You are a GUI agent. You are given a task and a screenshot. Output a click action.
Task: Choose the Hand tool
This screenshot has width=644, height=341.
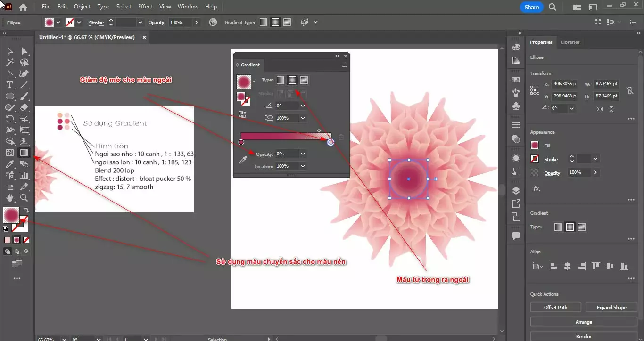(9, 198)
